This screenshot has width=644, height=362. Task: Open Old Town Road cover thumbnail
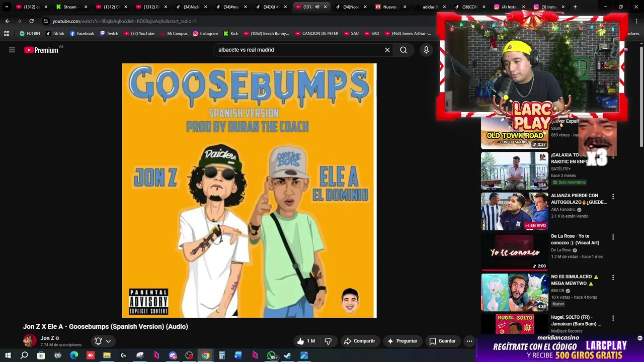[x=514, y=133]
